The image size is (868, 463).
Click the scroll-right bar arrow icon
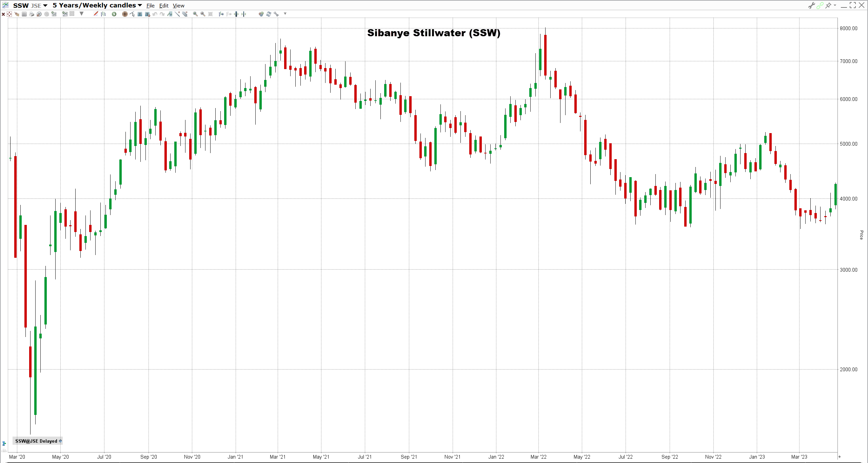pos(221,14)
